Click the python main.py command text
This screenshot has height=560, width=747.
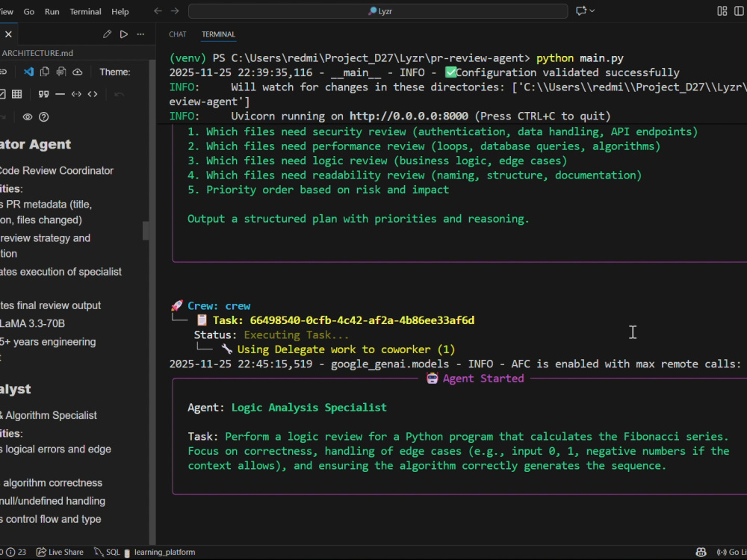pos(580,58)
